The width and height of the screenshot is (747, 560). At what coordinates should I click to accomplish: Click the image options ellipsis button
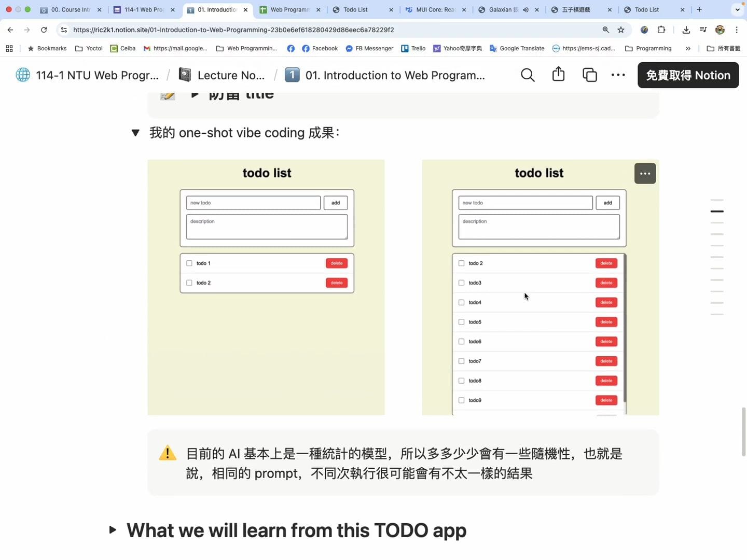coord(645,174)
